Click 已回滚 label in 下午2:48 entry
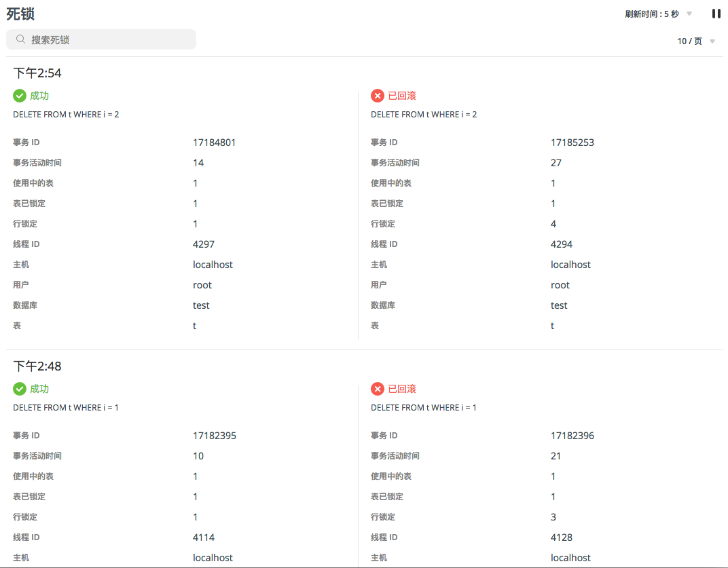The height and width of the screenshot is (568, 728). (402, 389)
